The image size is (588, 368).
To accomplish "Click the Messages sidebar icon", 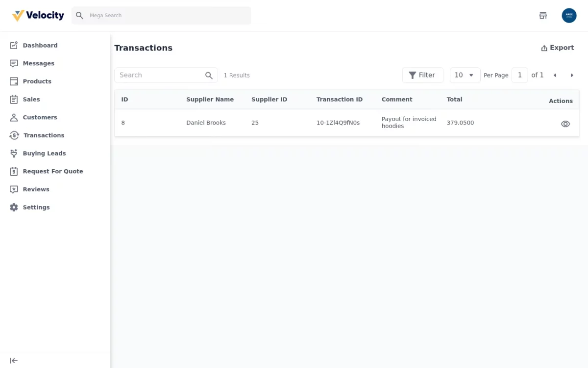I will coord(14,63).
